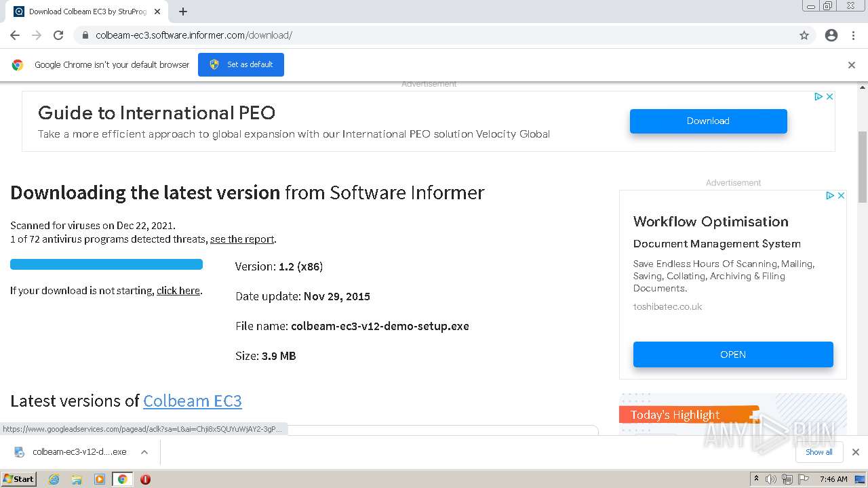
Task: Select file name colbeam-ec3-v12-demo-setup.exe text
Action: click(x=380, y=326)
